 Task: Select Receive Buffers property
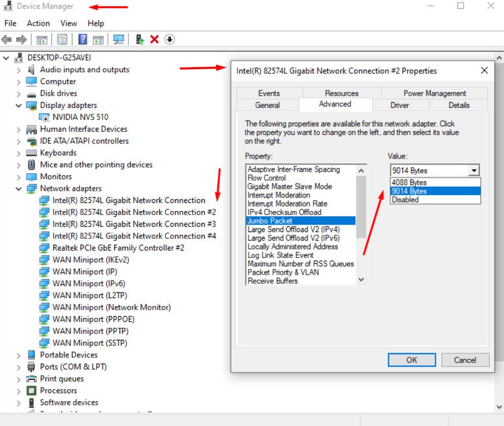click(x=300, y=281)
